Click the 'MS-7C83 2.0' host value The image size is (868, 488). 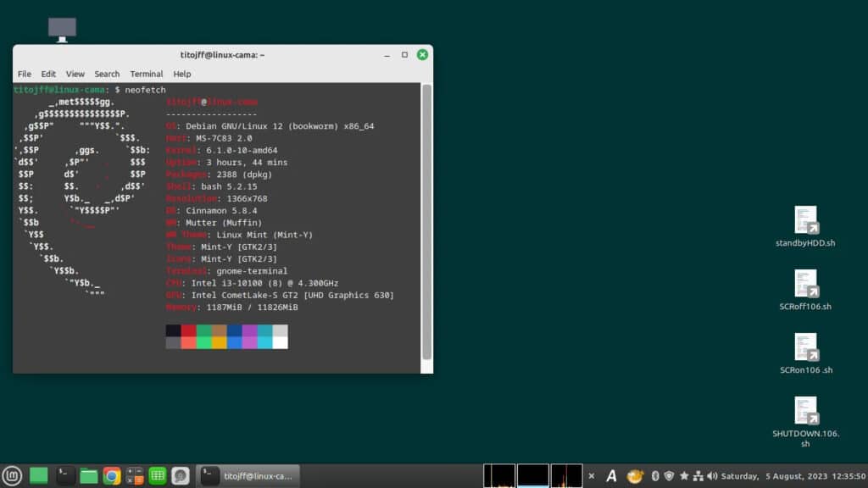coord(224,138)
